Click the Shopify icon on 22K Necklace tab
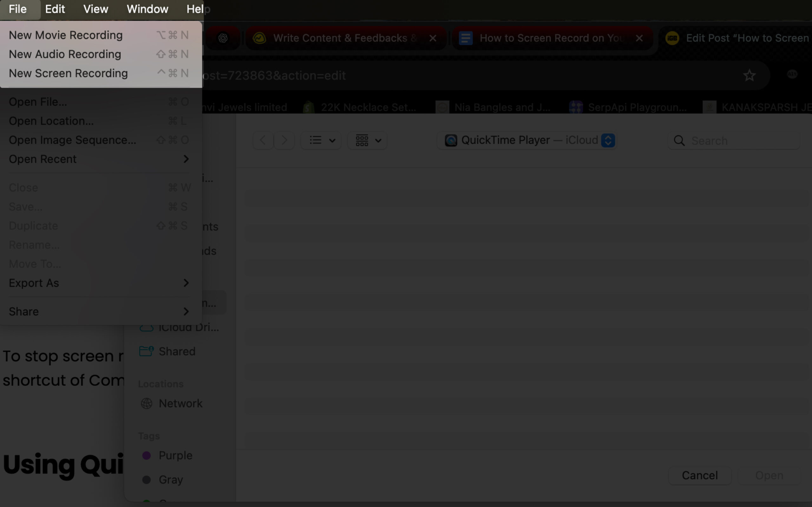Screen dimensions: 812x507 click(308, 107)
